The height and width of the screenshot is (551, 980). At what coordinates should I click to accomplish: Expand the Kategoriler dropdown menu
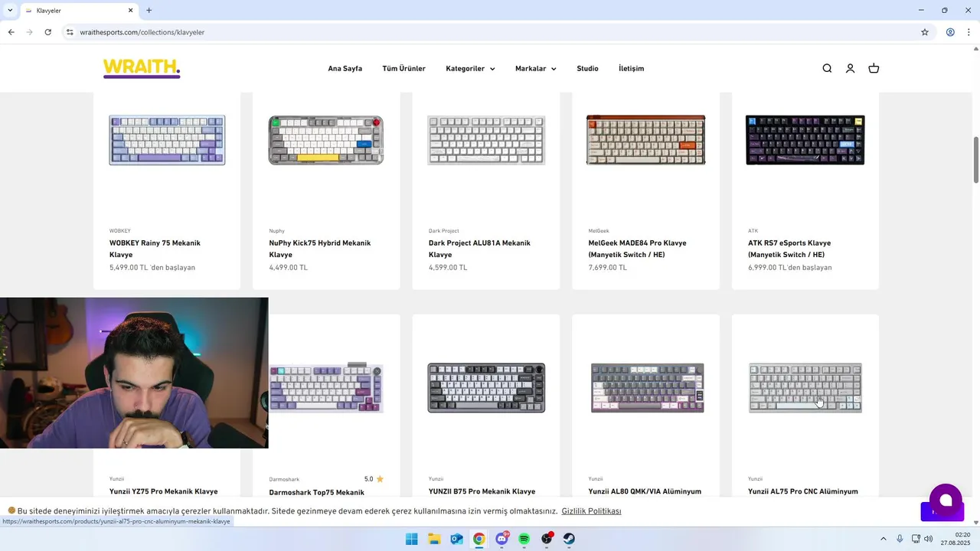470,68
